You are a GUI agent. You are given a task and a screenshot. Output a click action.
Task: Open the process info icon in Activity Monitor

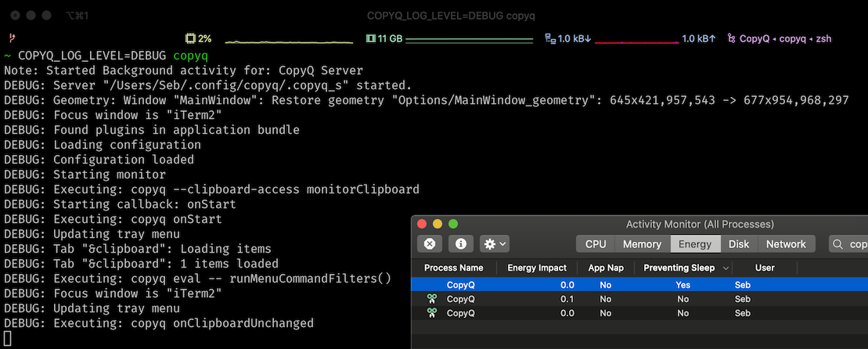(x=460, y=244)
